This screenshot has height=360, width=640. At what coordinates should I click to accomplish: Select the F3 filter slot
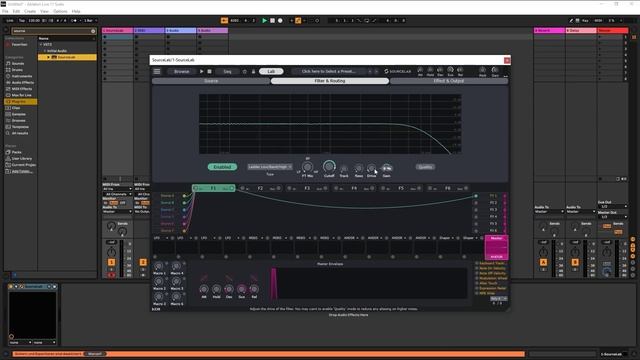(307, 188)
